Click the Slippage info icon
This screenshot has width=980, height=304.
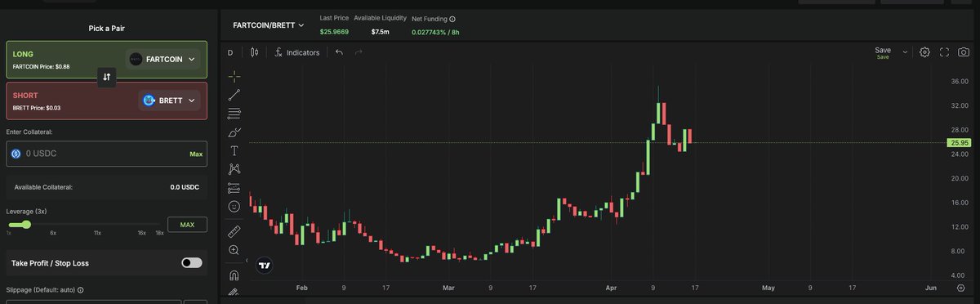click(81, 290)
